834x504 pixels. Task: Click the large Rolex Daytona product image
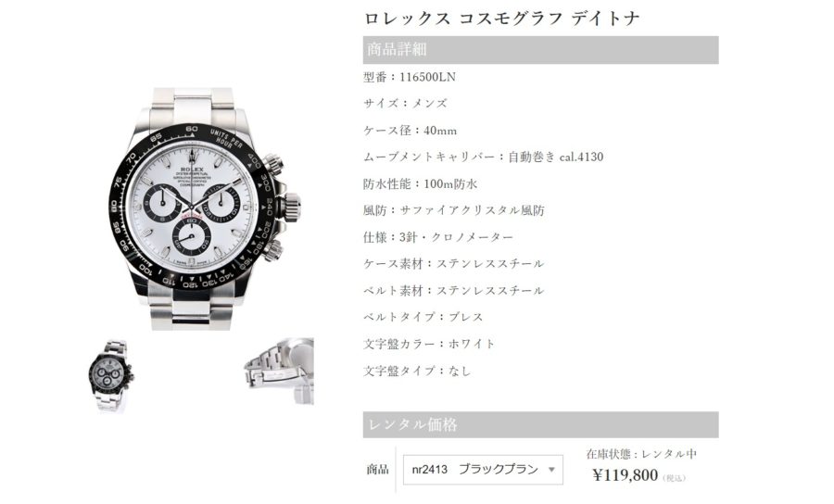[x=207, y=208]
